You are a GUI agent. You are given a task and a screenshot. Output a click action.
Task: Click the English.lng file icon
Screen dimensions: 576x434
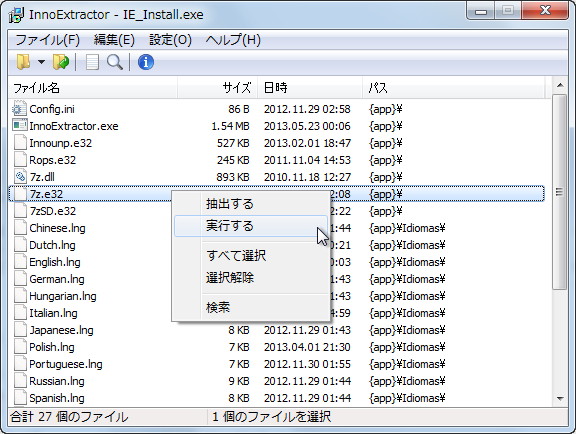[20, 262]
